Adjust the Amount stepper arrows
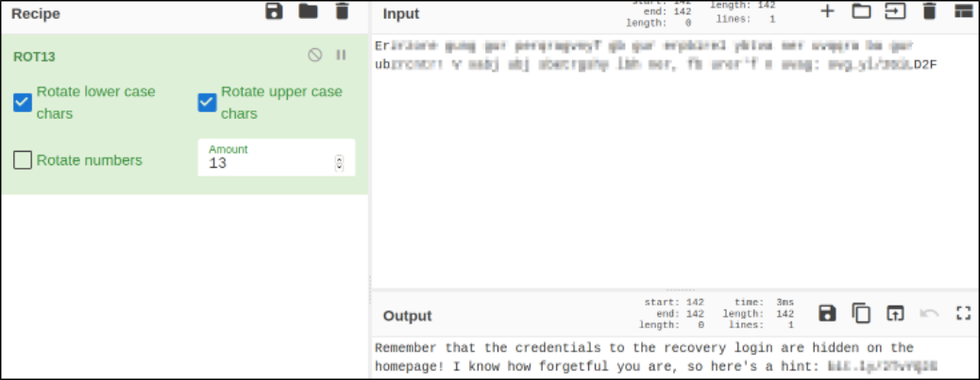 pos(339,163)
